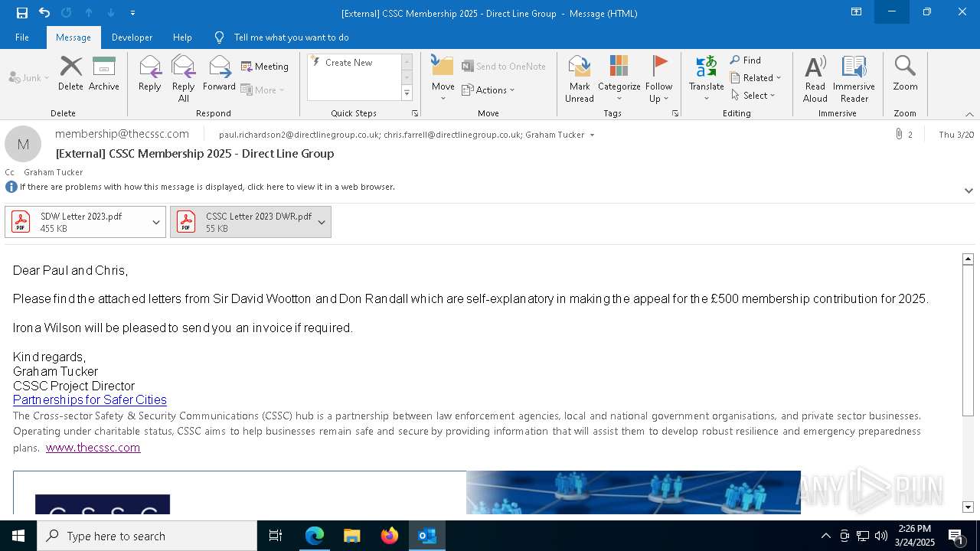Click the attachment paperclip icon
Image resolution: width=980 pixels, height=551 pixels.
[x=899, y=134]
